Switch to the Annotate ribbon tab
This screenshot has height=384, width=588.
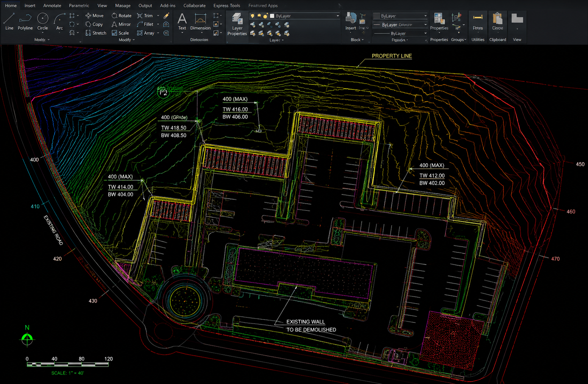[x=52, y=6]
